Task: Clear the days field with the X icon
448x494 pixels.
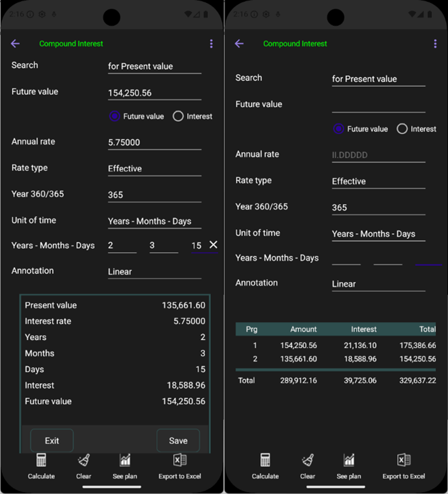Action: 213,245
